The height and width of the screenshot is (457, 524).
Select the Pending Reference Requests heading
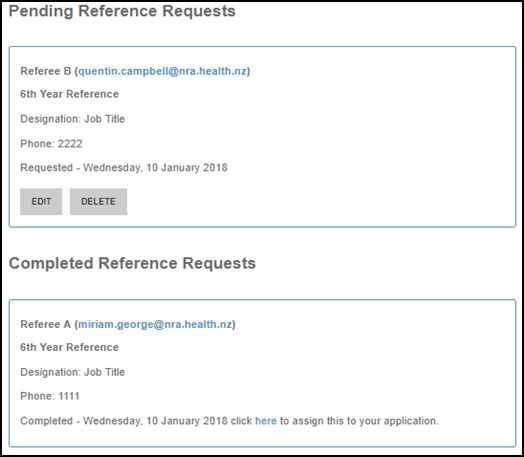[x=122, y=11]
